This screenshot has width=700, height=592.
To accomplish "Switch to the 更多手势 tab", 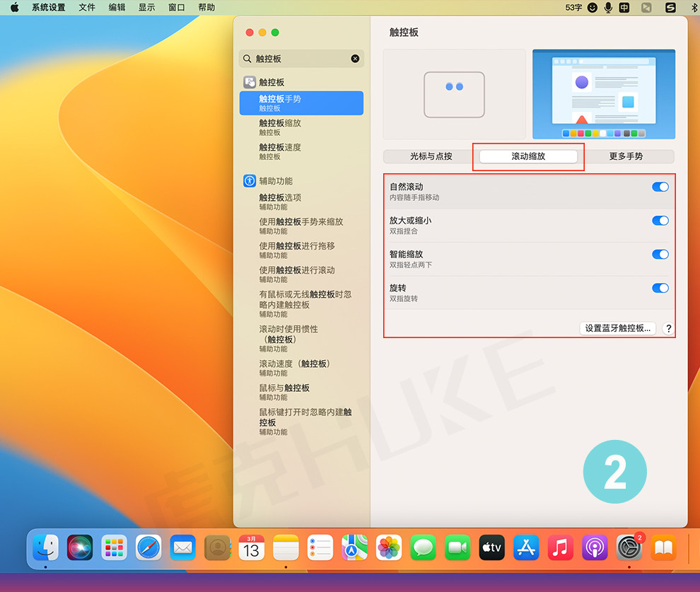I will point(626,156).
